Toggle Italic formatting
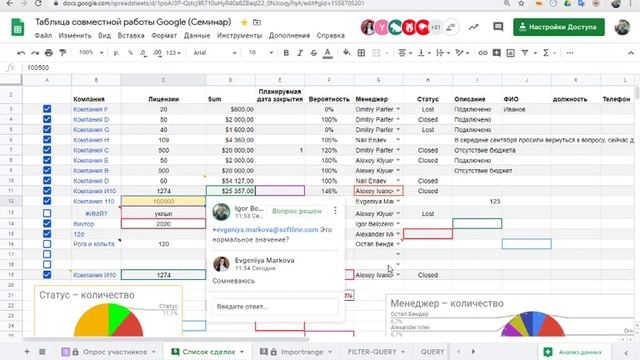 [x=300, y=53]
